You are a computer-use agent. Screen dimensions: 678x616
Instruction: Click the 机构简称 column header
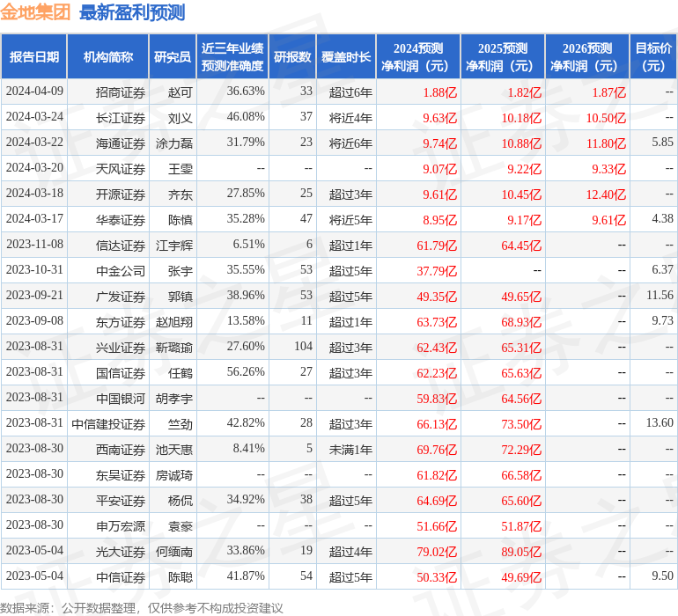coord(108,56)
